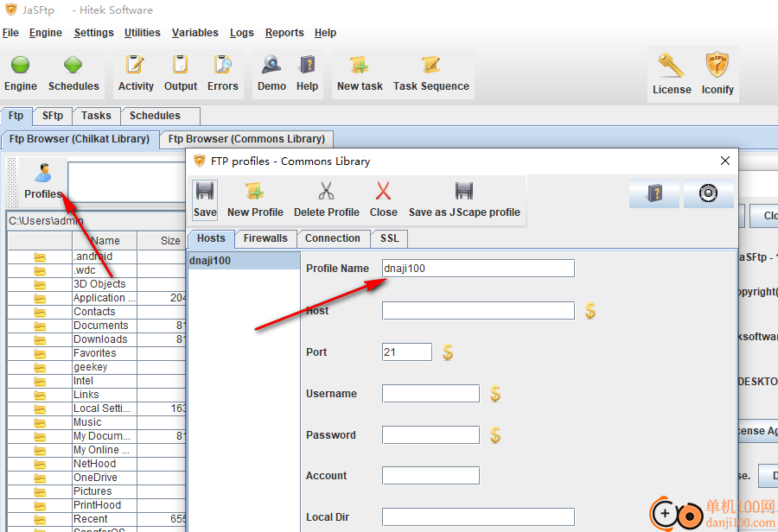Screen dimensions: 778x532
Task: Switch to the Connection tab
Action: (333, 238)
